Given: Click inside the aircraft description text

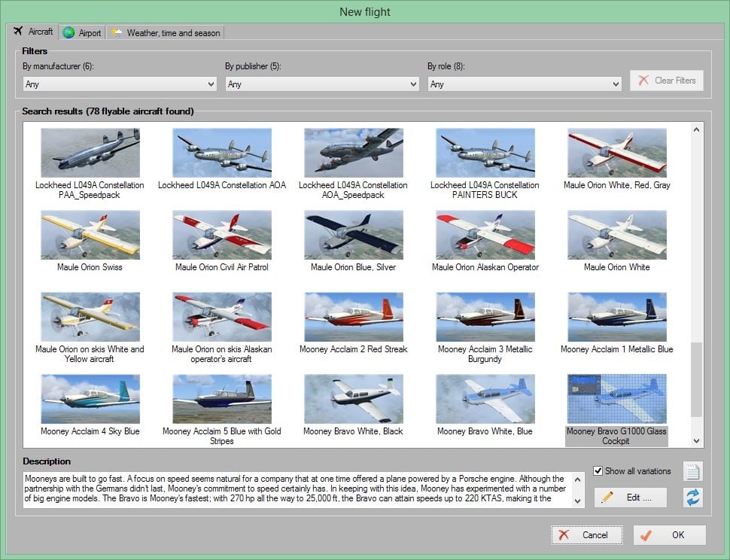Looking at the screenshot, I should pyautogui.click(x=298, y=488).
